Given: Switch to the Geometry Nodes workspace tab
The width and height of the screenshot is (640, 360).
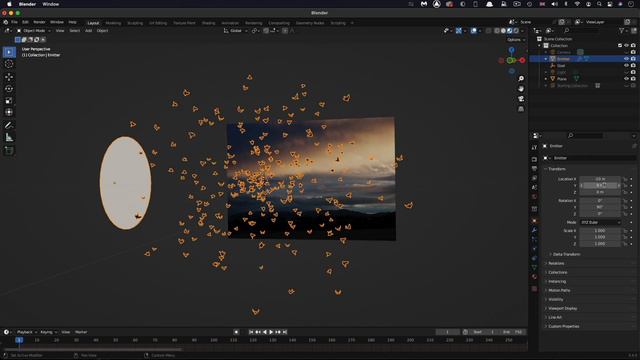Looking at the screenshot, I should (310, 23).
